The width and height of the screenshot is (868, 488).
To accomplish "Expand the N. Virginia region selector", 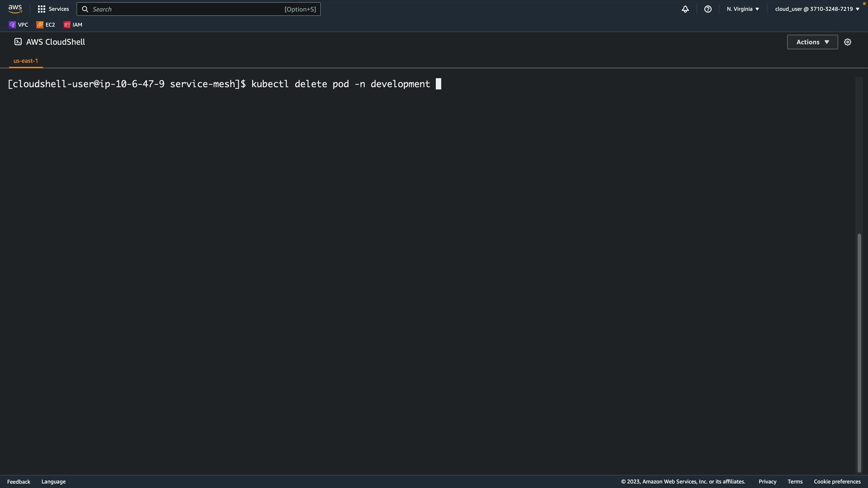I will (x=743, y=9).
